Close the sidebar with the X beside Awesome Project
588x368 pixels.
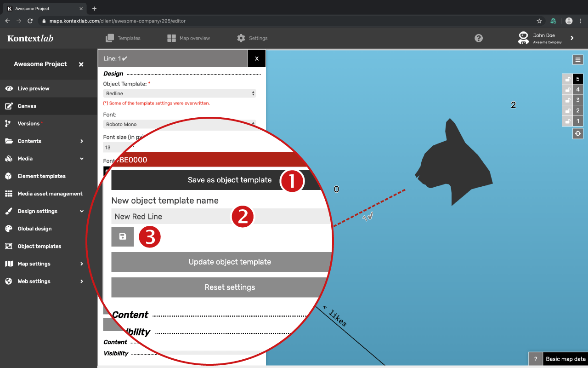pos(81,64)
